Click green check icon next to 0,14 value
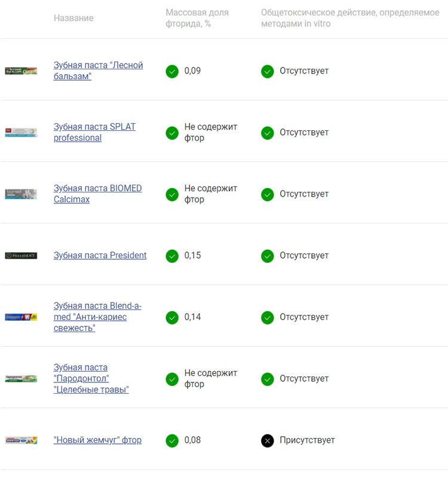This screenshot has width=448, height=478. pos(172,317)
